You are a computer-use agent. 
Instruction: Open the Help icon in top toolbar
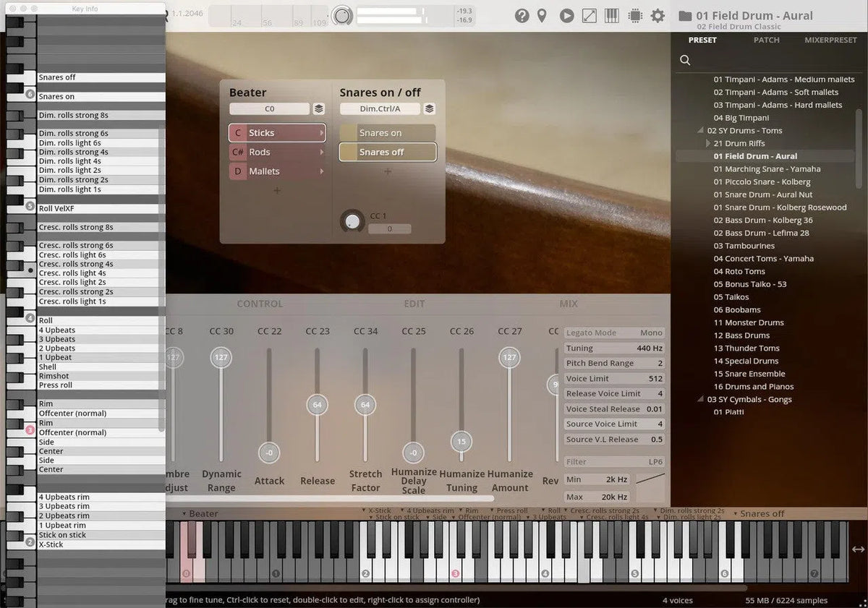[x=522, y=15]
